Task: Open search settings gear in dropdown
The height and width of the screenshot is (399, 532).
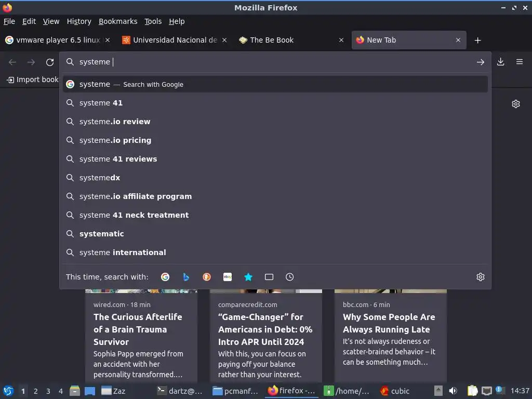Action: [x=481, y=277]
